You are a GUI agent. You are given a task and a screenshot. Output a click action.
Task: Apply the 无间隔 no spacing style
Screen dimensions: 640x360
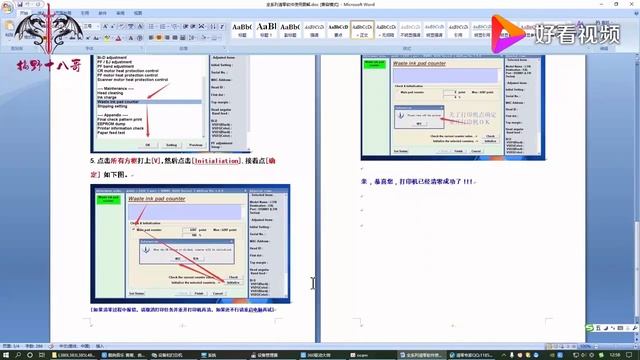(386, 30)
